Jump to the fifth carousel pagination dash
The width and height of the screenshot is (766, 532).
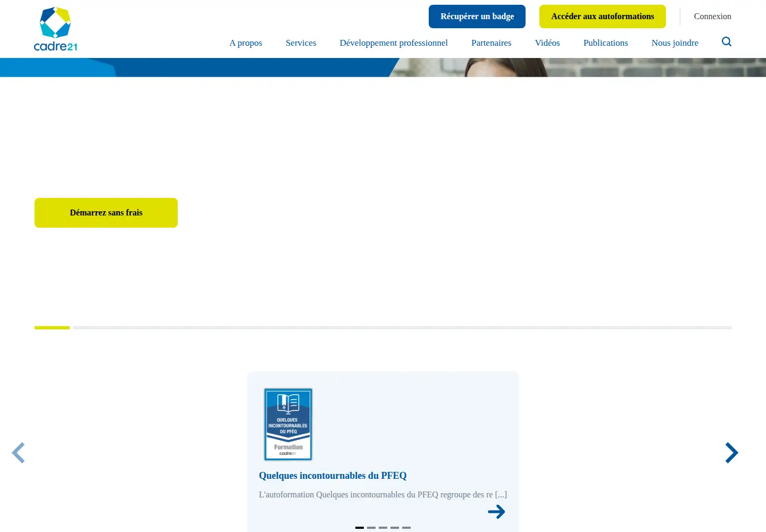click(406, 528)
